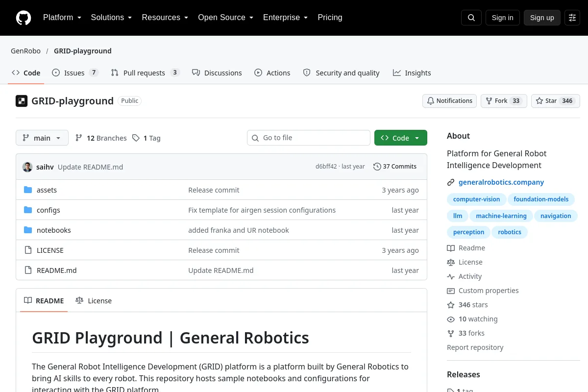
Task: Open commit hash d6bff42
Action: [x=326, y=167]
